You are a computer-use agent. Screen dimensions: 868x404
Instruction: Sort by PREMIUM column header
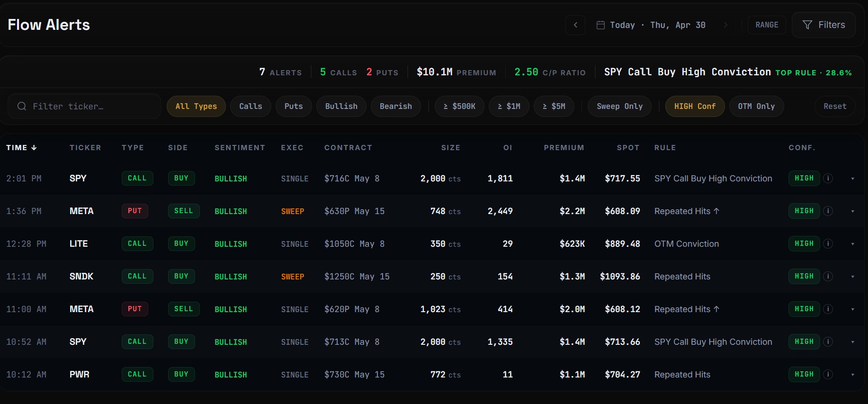click(564, 148)
